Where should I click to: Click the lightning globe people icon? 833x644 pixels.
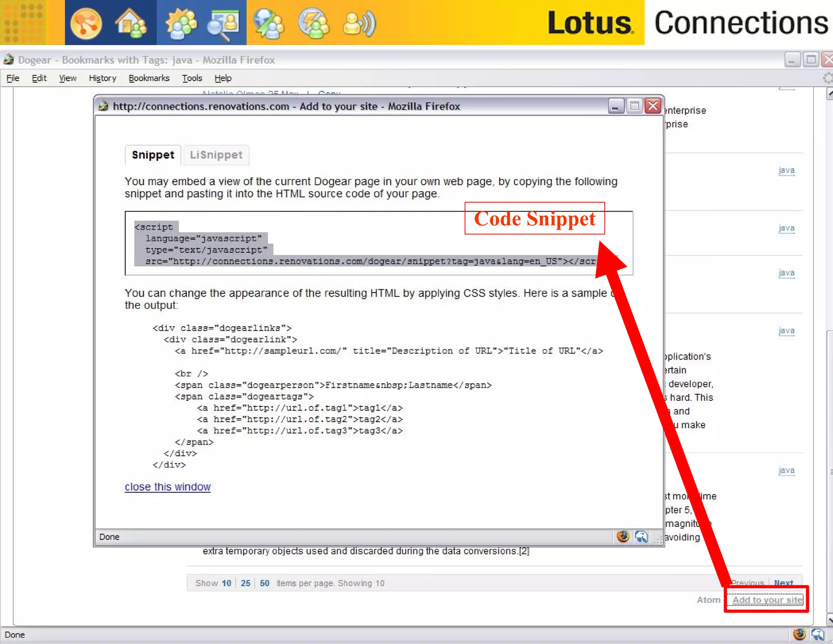pyautogui.click(x=314, y=23)
